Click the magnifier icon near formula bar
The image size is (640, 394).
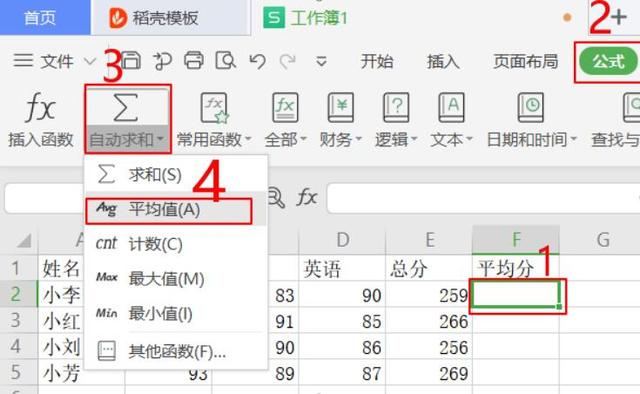point(276,198)
